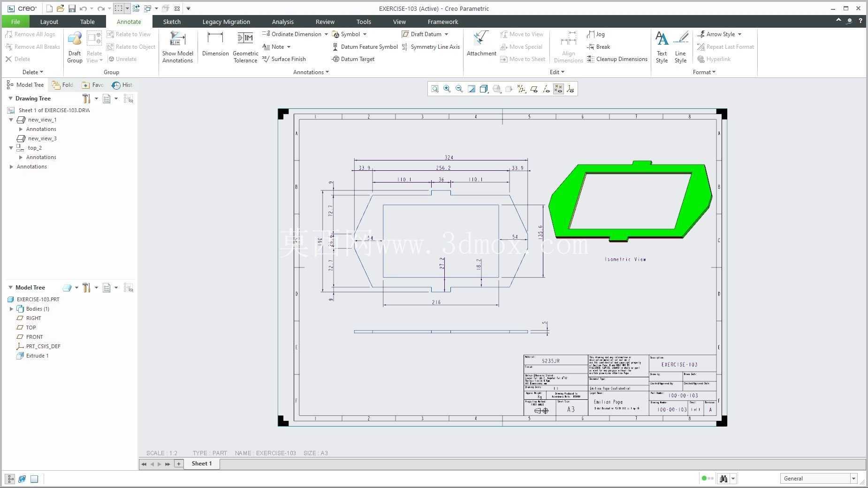Viewport: 868px width, 488px height.
Task: Collapse the new_view_1 tree node
Action: point(11,120)
